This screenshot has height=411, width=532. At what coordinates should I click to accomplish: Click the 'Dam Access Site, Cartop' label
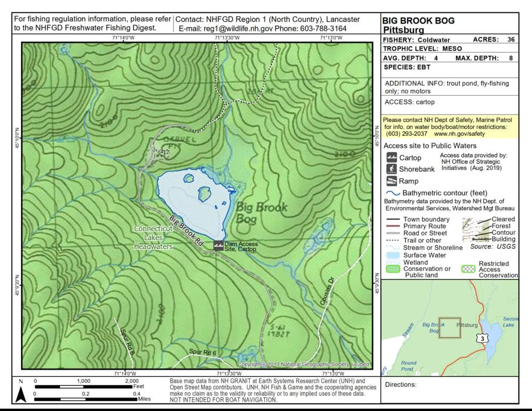tap(241, 246)
